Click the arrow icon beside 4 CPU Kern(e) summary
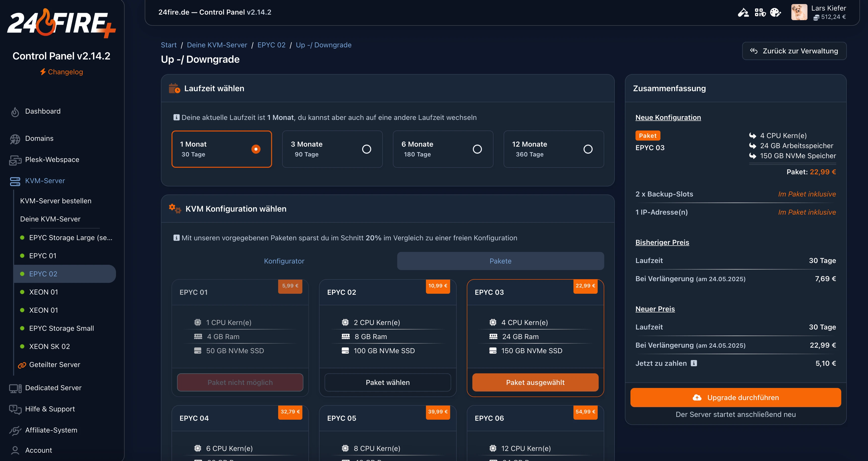This screenshot has height=461, width=868. [x=753, y=136]
